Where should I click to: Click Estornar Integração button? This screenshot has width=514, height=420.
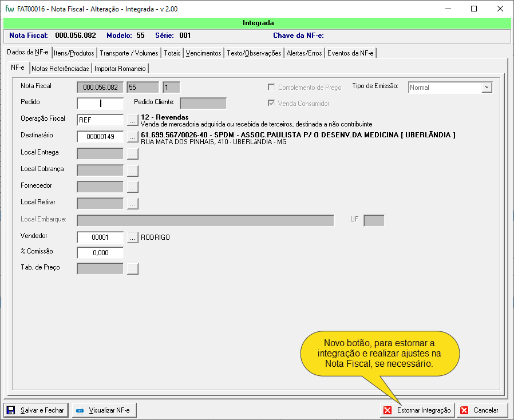417,410
